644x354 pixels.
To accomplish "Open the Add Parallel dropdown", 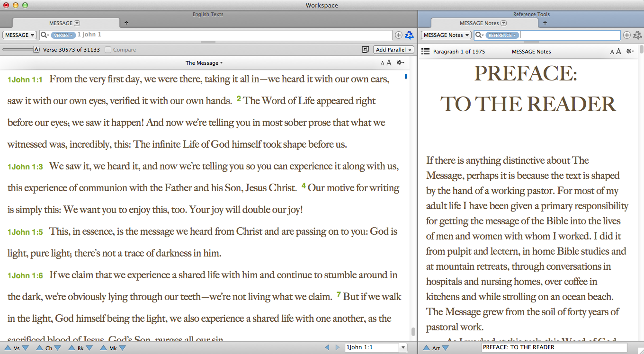I will [394, 50].
